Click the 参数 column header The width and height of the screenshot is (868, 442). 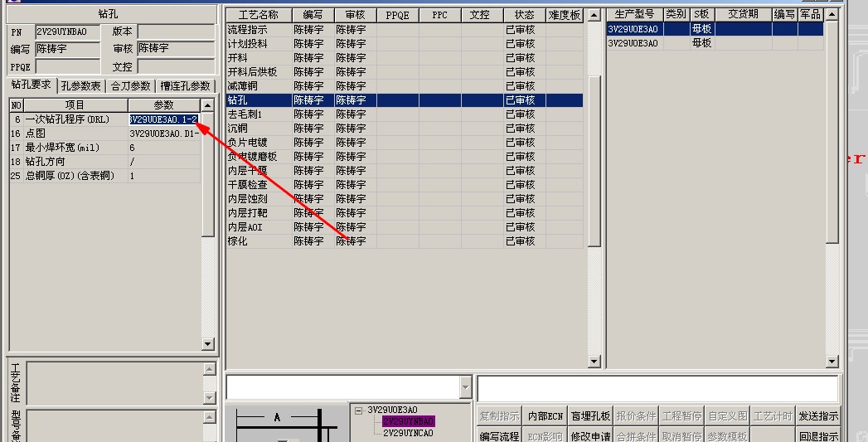(x=164, y=105)
